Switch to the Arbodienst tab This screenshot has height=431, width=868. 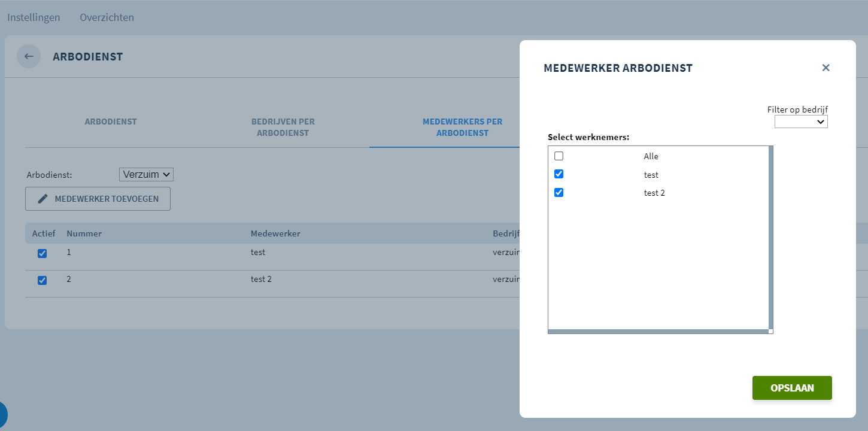111,122
